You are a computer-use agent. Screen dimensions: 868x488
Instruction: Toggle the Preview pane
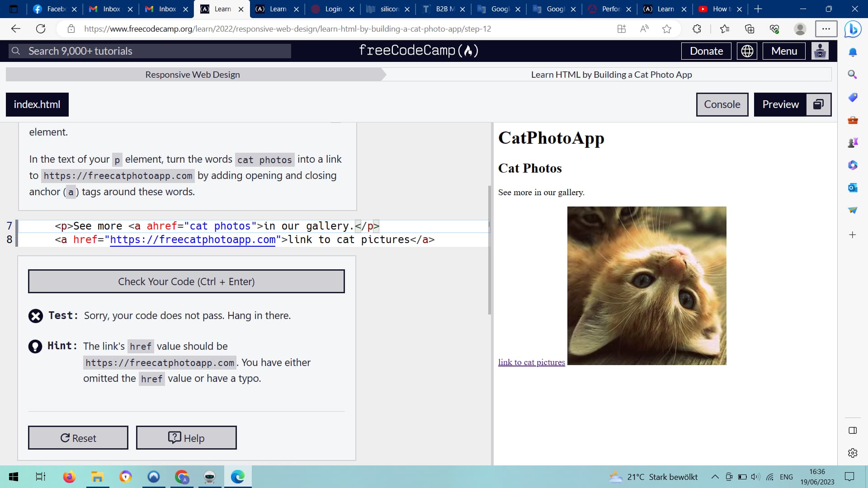click(x=780, y=104)
